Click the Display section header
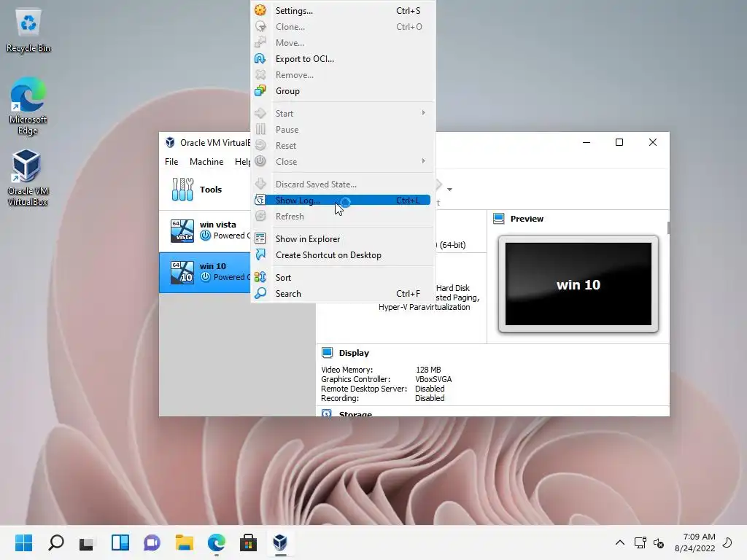747x560 pixels. [354, 353]
